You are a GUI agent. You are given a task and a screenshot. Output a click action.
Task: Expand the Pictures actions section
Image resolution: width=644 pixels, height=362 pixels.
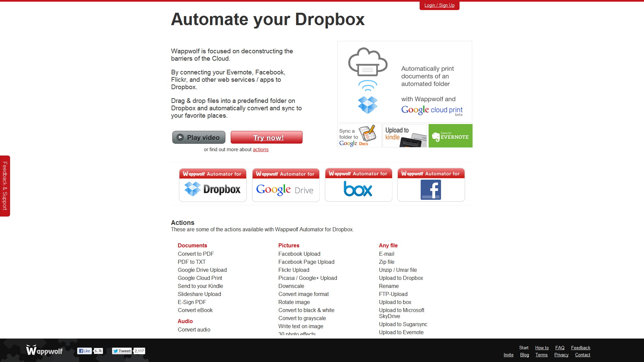[288, 245]
